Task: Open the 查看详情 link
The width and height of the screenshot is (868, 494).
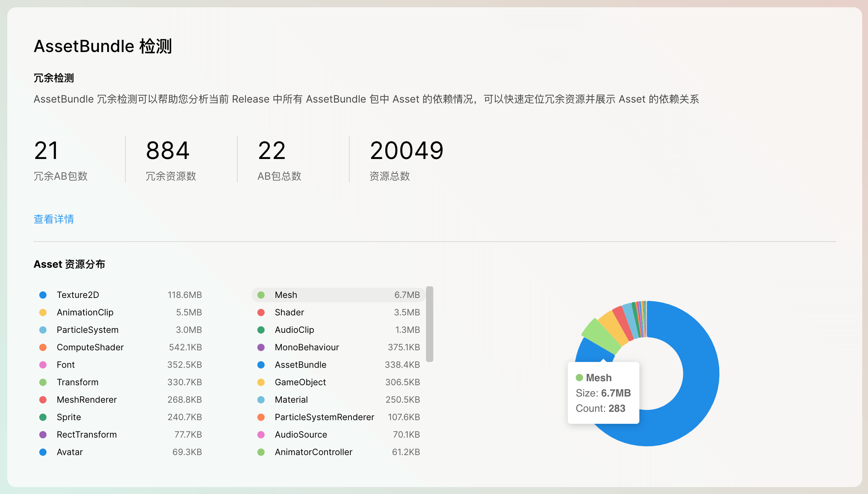Action: click(53, 219)
